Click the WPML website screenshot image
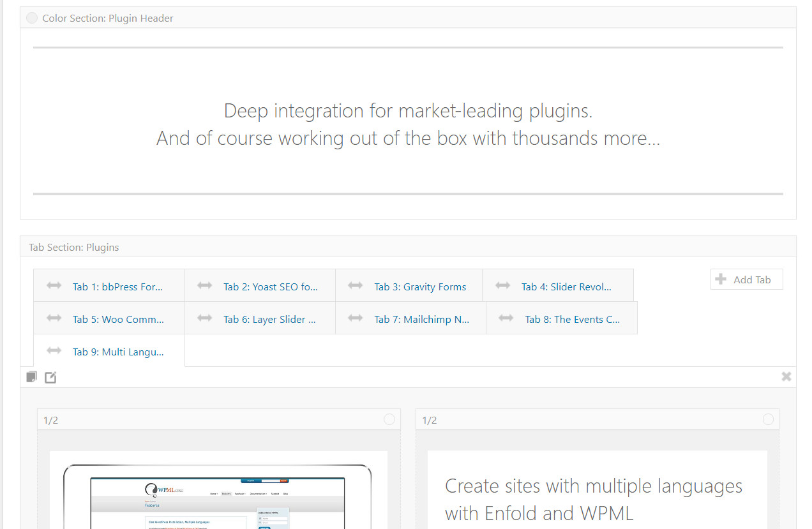Screen dimensions: 812x529 (x=218, y=491)
